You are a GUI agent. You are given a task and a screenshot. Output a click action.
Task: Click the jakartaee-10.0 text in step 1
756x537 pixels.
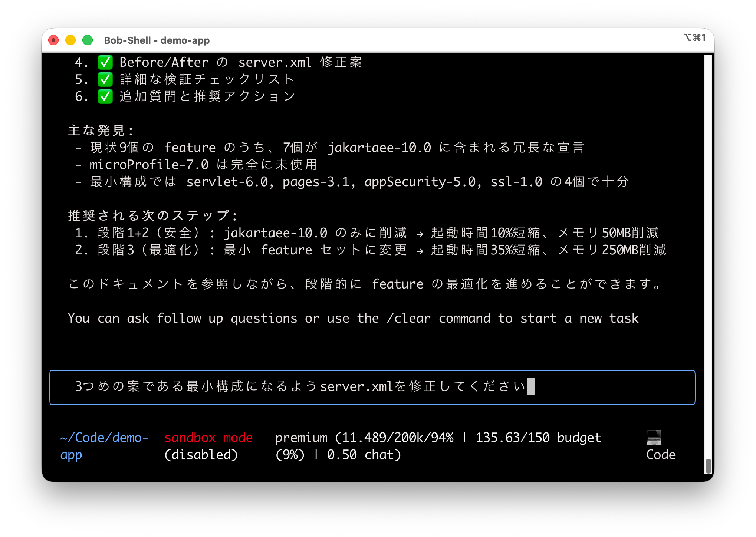point(275,233)
